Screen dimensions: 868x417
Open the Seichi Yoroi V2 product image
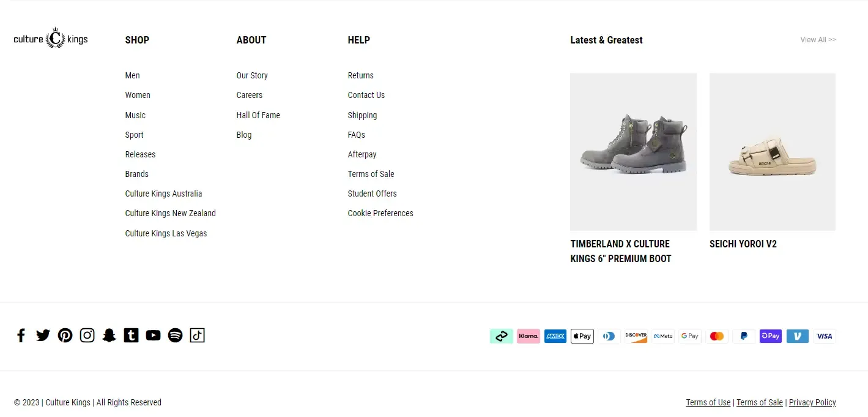point(772,151)
